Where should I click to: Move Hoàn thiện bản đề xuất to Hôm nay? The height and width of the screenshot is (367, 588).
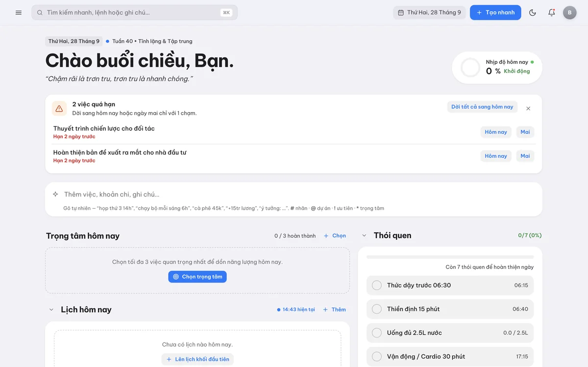[496, 156]
